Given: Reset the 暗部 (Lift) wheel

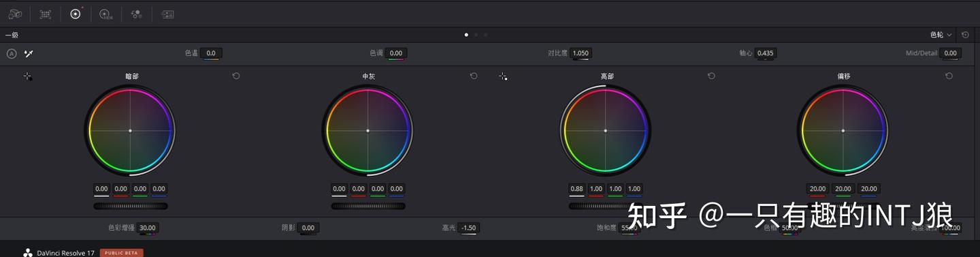Looking at the screenshot, I should [x=236, y=76].
